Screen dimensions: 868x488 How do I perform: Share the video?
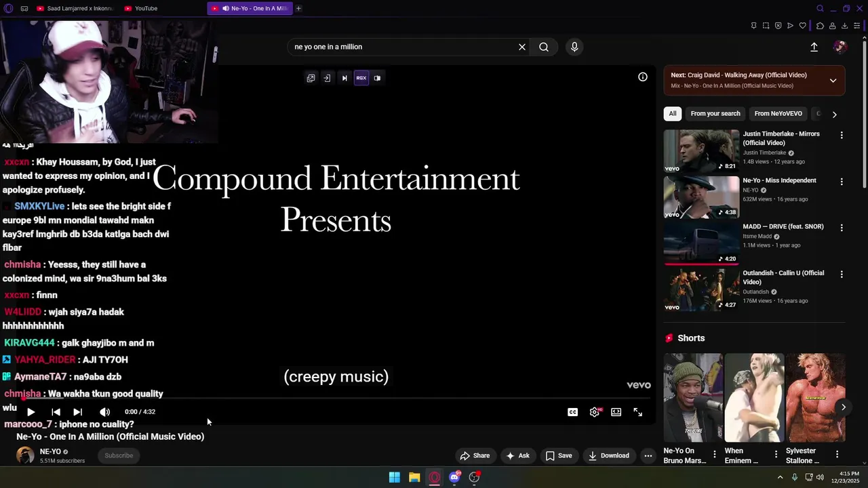474,455
